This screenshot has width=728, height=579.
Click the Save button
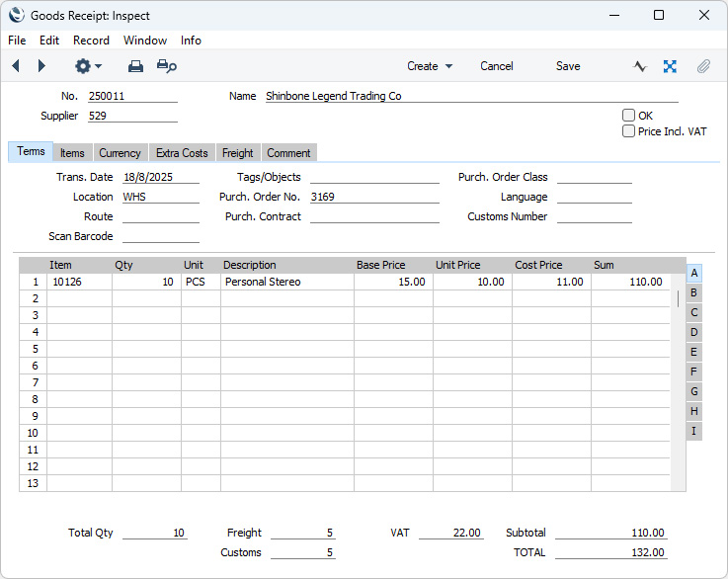[x=568, y=66]
